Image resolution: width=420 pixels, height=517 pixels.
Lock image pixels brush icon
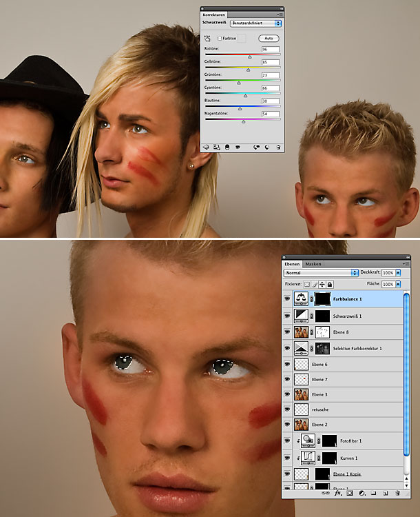pyautogui.click(x=315, y=284)
